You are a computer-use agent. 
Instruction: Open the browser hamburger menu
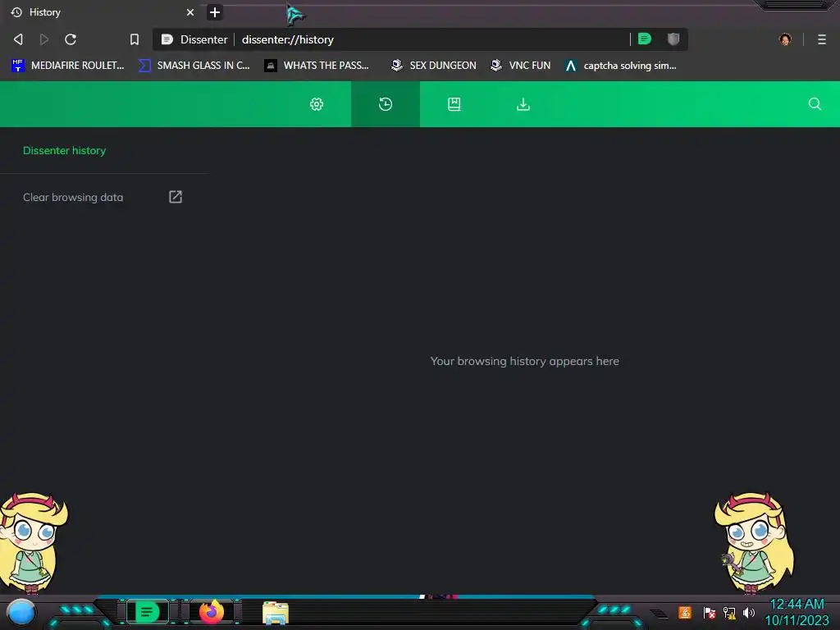pos(822,39)
